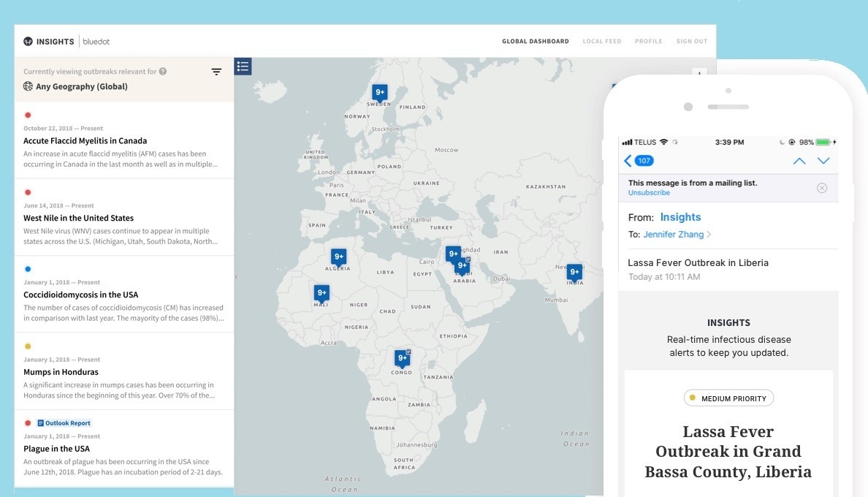Click red priority dot of West Nile entry
The width and height of the screenshot is (868, 497).
(28, 192)
